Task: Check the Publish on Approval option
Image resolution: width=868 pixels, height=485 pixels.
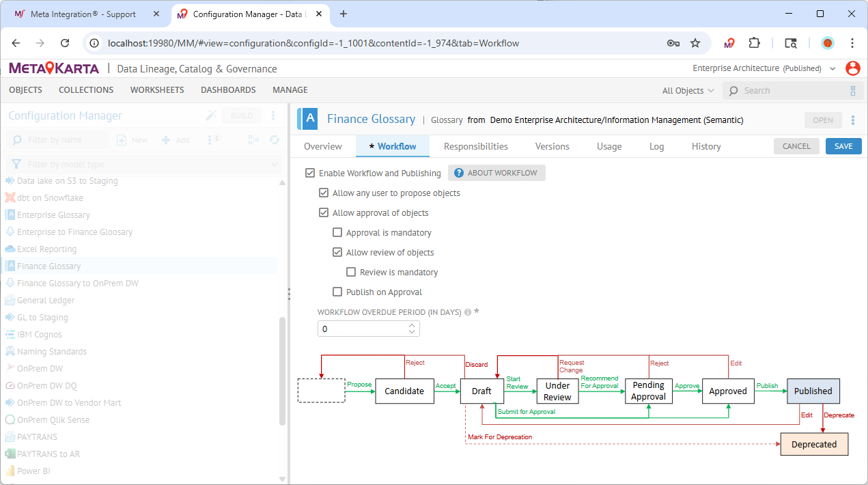Action: (x=337, y=292)
